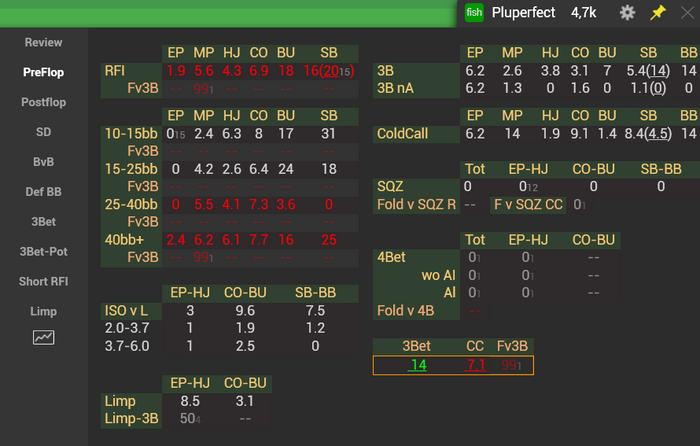Click 10-15bb SB value 31
This screenshot has width=700, height=446.
(328, 133)
